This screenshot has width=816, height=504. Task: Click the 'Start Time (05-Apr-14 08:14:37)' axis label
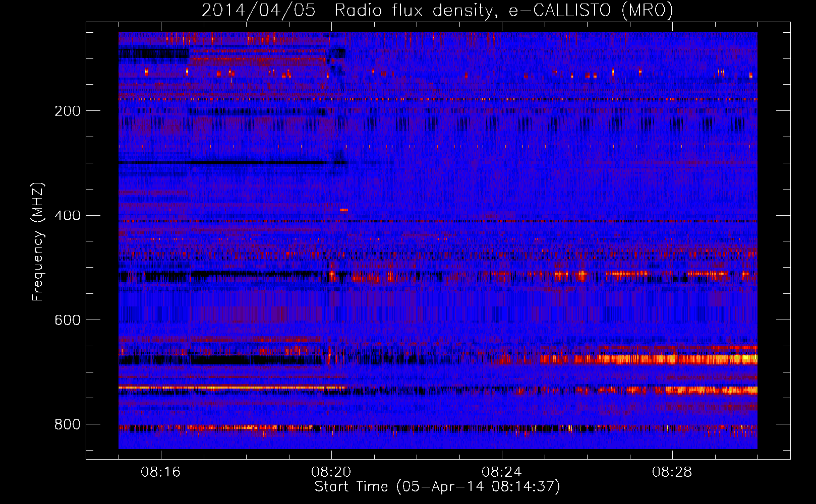point(438,487)
